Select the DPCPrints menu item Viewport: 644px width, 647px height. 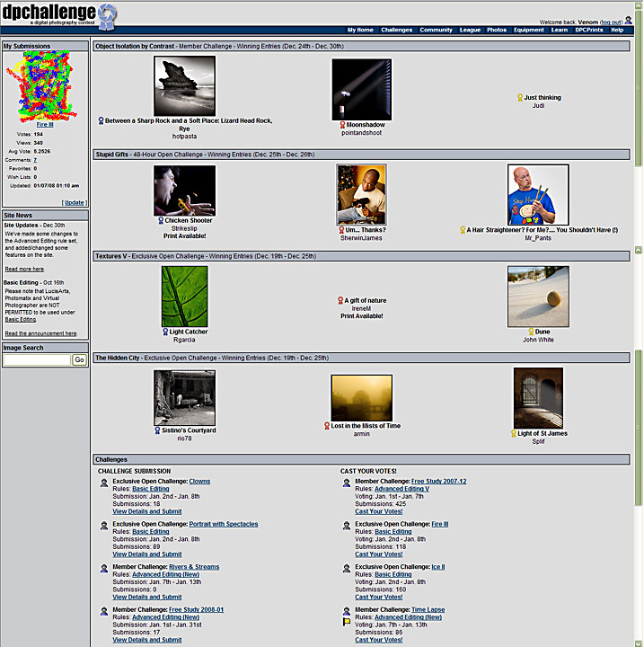[589, 30]
